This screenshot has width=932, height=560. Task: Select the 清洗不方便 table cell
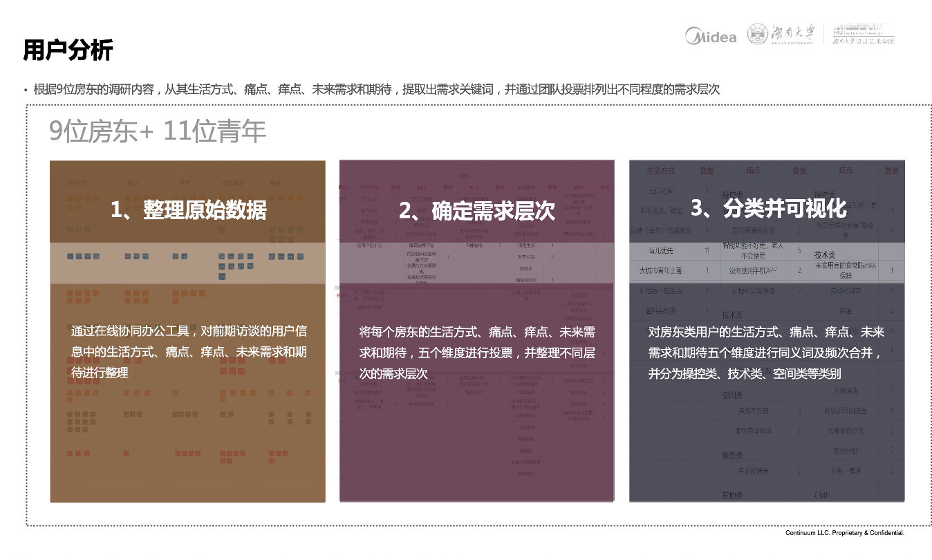point(754,411)
